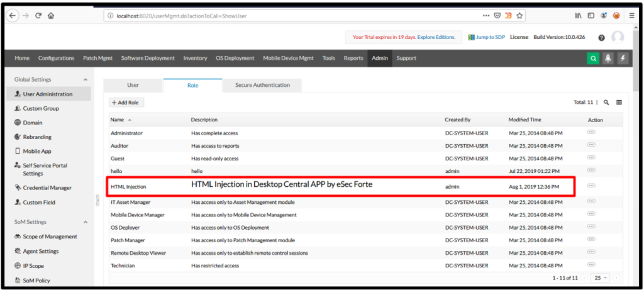The width and height of the screenshot is (644, 290).
Task: Open the action menu for the OS Deployer role
Action: click(591, 226)
